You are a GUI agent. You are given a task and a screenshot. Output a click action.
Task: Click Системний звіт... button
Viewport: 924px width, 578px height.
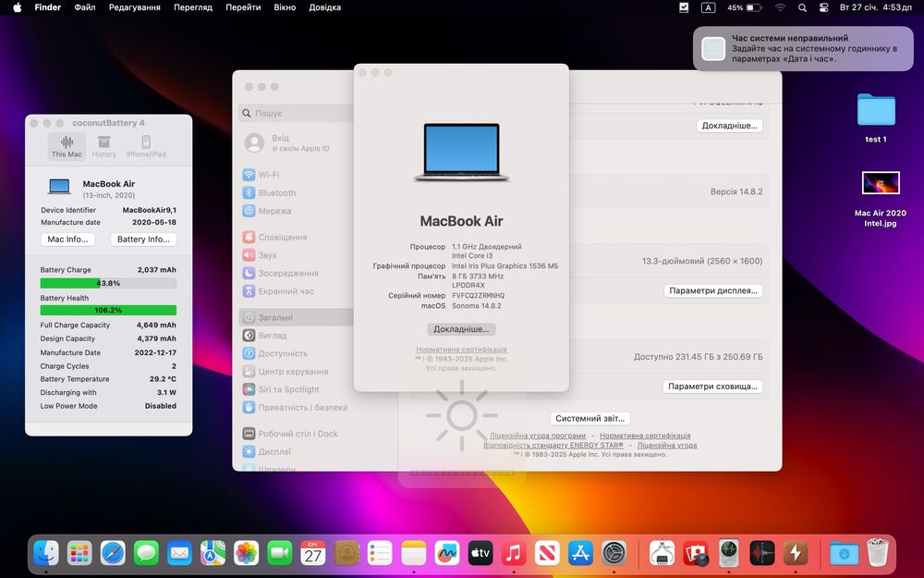point(590,418)
